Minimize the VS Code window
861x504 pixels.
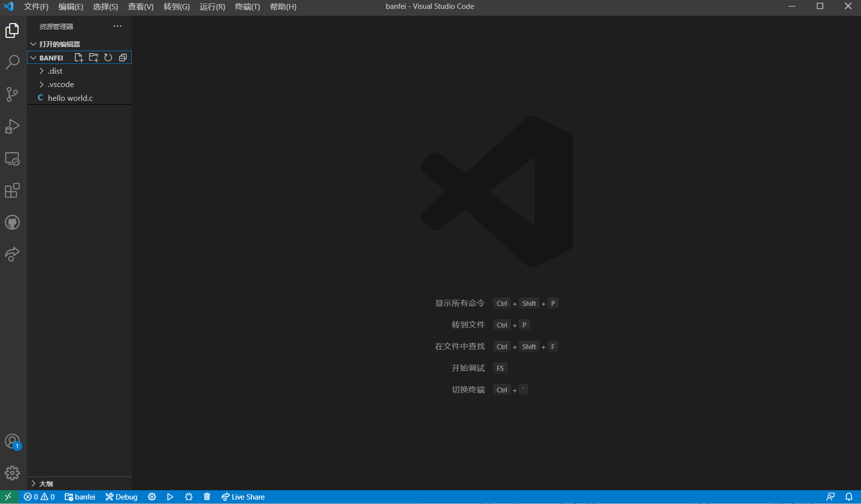[x=792, y=6]
